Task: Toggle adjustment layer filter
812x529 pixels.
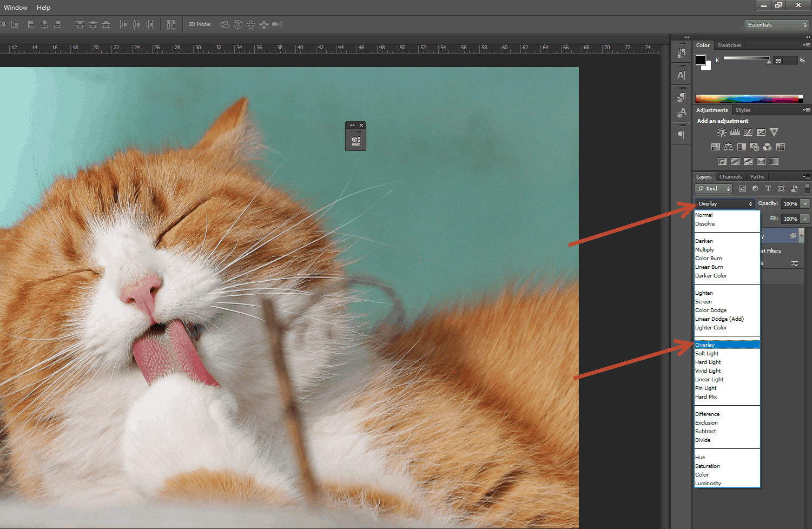Action: click(755, 189)
